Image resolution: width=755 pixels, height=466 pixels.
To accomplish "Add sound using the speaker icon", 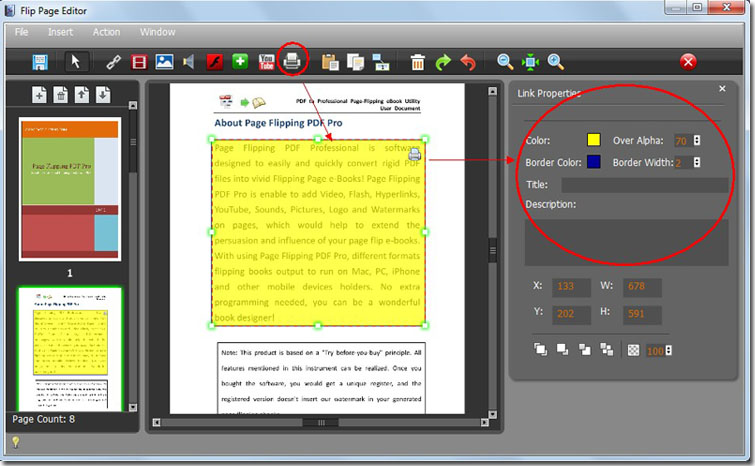I will click(x=189, y=62).
